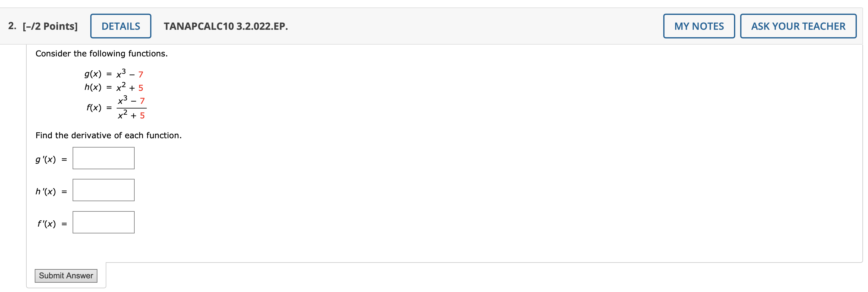Click the DETAILS button
Screen dimensions: 868x292
click(120, 26)
